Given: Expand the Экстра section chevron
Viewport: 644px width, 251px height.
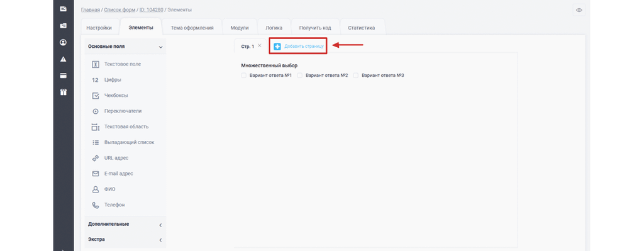Looking at the screenshot, I should pyautogui.click(x=160, y=240).
